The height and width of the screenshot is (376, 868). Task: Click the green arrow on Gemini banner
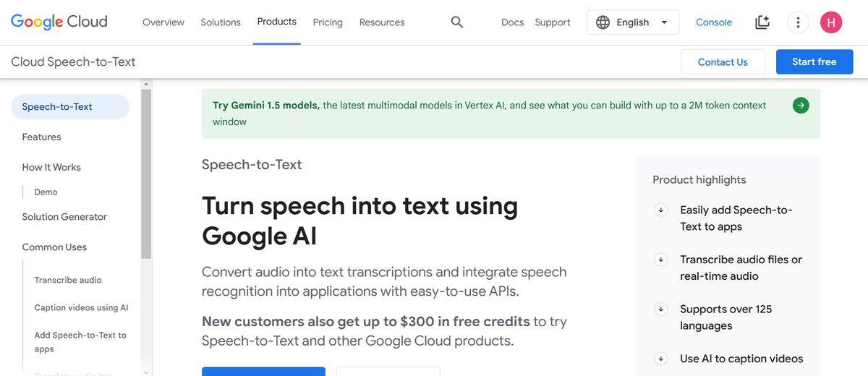point(801,106)
